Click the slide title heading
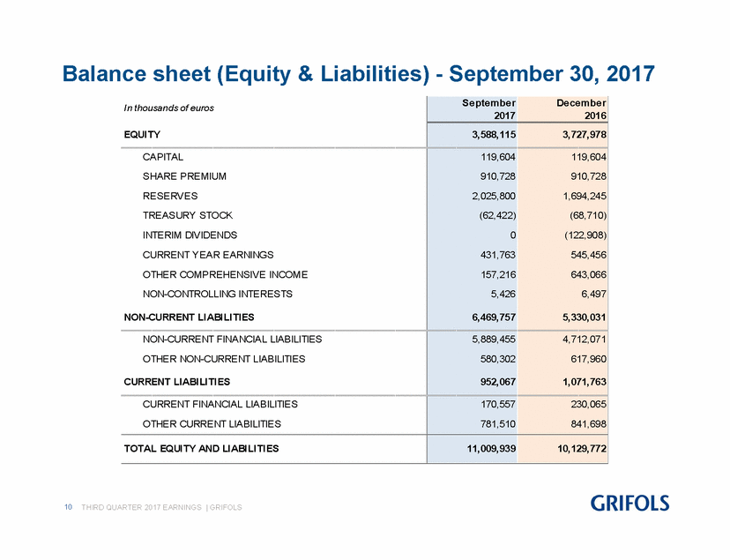The width and height of the screenshot is (730, 560). 359,74
